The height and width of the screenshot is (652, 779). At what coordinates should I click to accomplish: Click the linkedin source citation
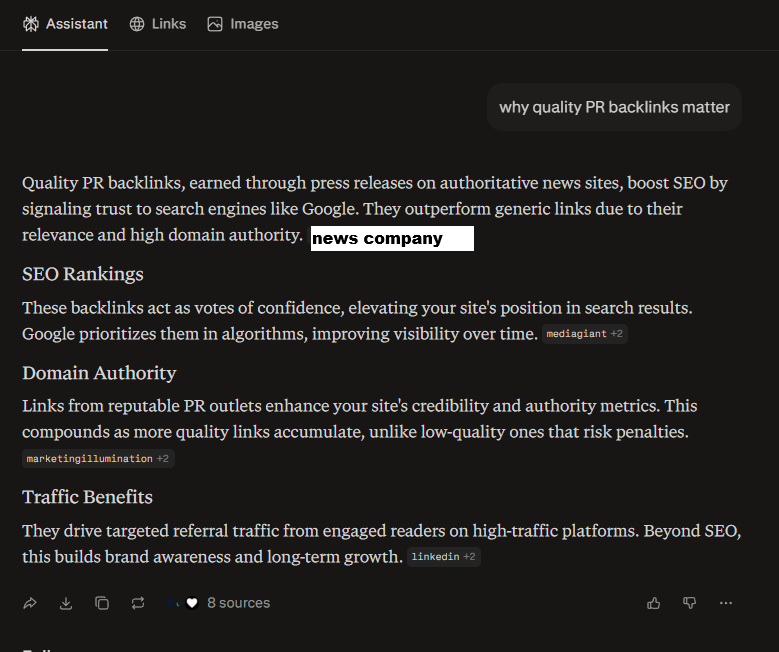[x=435, y=557]
